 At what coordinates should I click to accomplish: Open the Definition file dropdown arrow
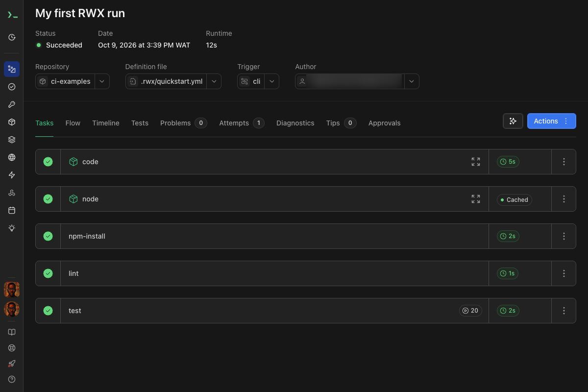(214, 81)
